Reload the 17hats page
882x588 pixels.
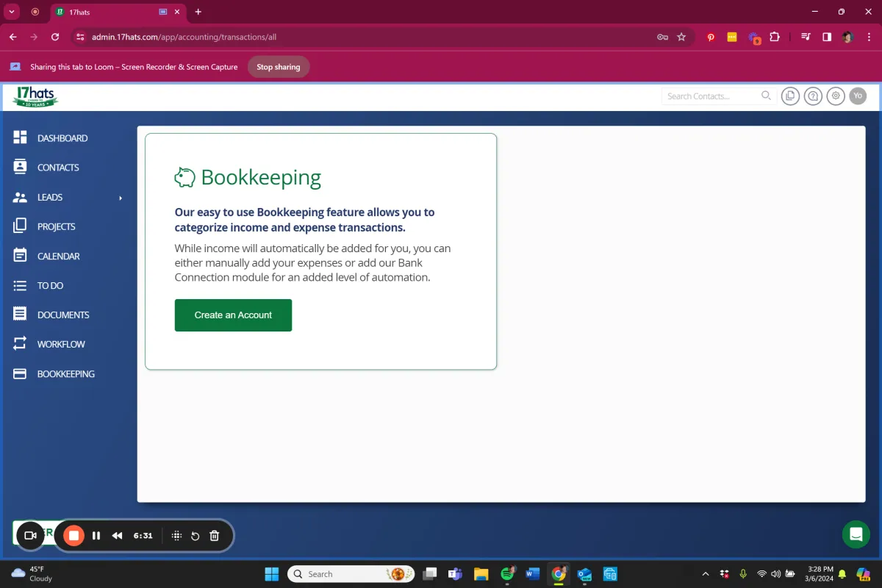pos(55,37)
